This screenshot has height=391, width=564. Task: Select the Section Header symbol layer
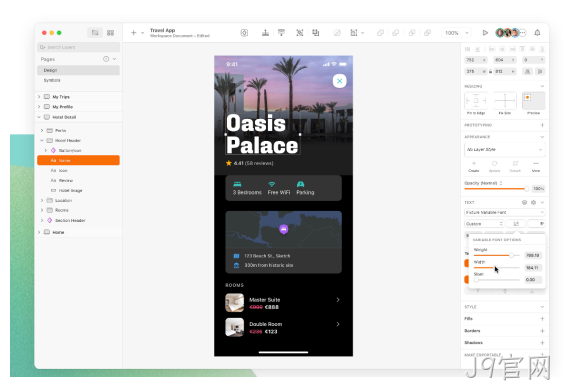pos(78,220)
